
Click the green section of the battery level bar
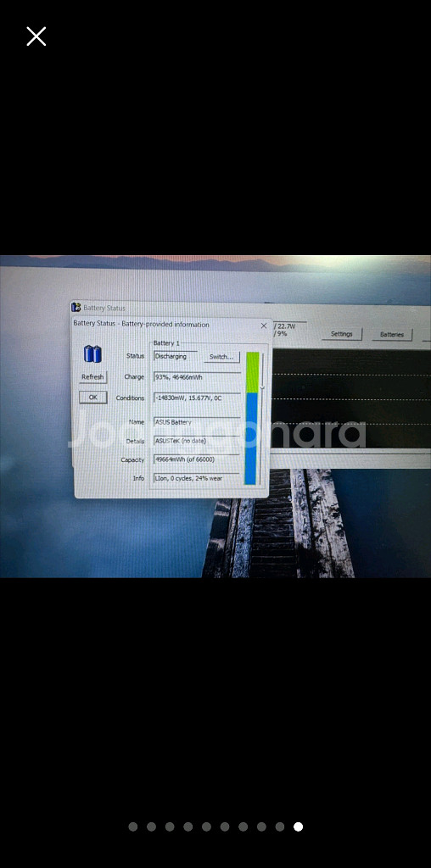252,373
